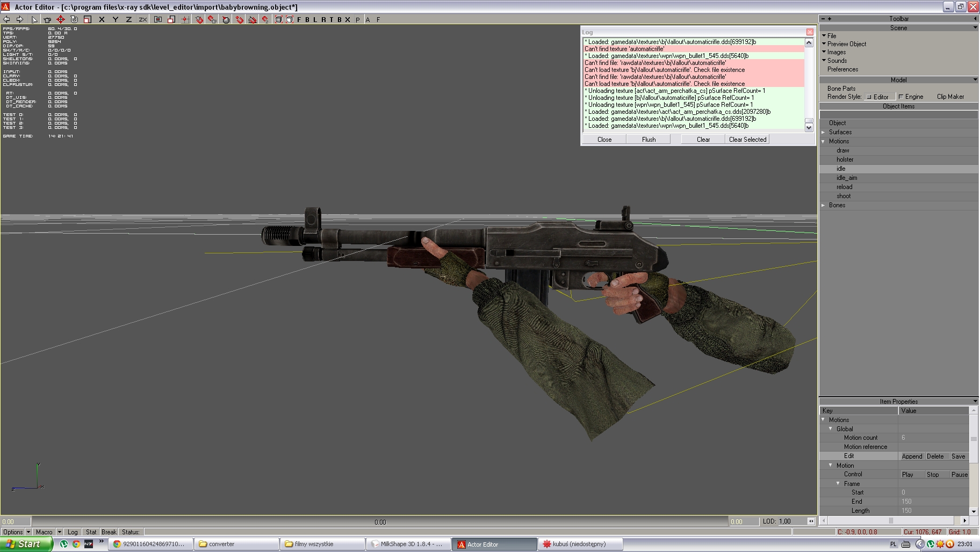Toggle the grid snap icon

click(x=185, y=19)
